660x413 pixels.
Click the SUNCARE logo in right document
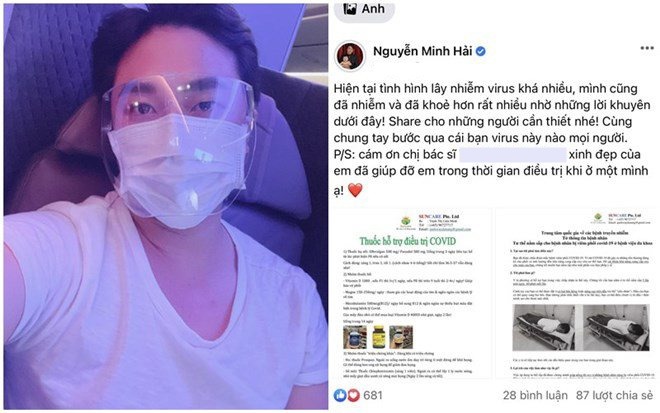597,218
